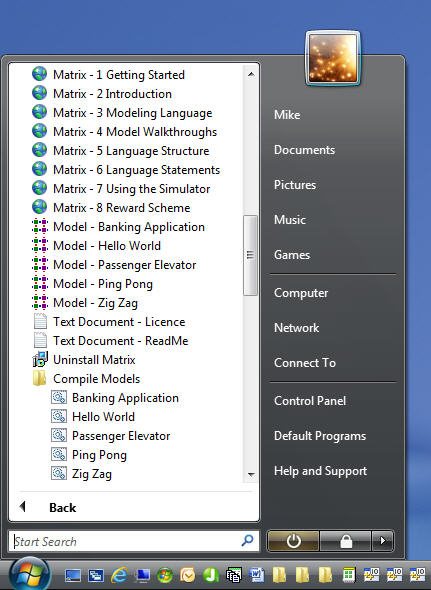The width and height of the screenshot is (431, 590).
Task: Click the Uninstall Matrix installer icon
Action: (40, 359)
